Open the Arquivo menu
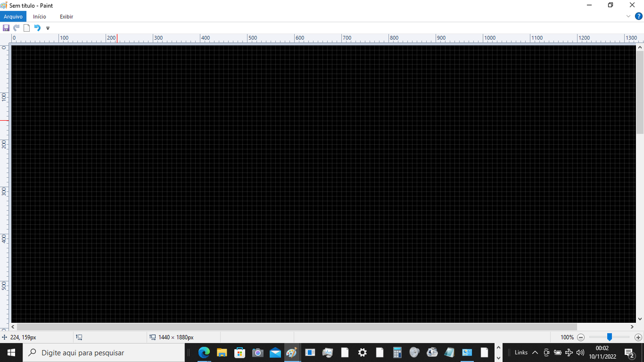 (x=13, y=16)
